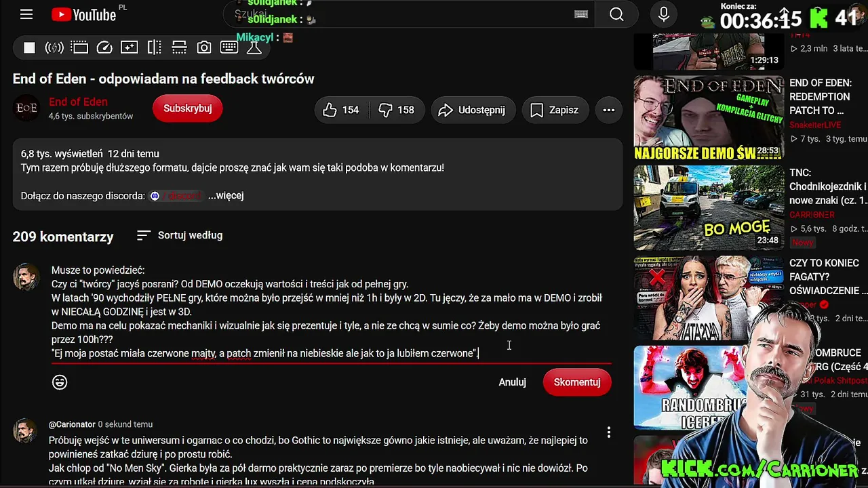868x488 pixels.
Task: Open the speedometer icon in floating toolbar
Action: point(104,47)
